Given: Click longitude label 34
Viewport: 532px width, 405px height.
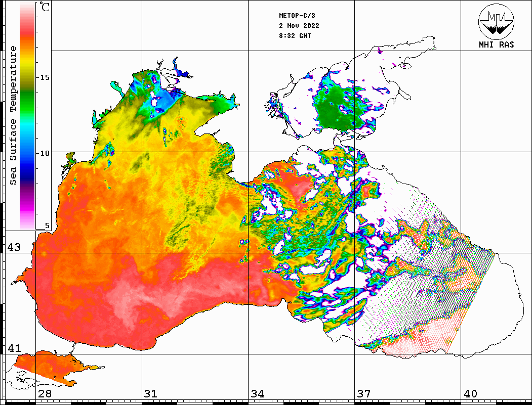Looking at the screenshot, I should 257,394.
